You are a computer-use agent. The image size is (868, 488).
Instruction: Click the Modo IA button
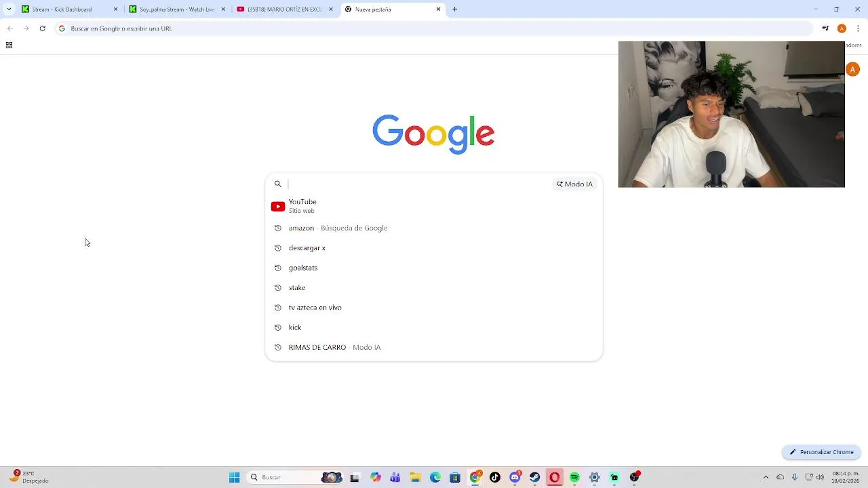574,184
